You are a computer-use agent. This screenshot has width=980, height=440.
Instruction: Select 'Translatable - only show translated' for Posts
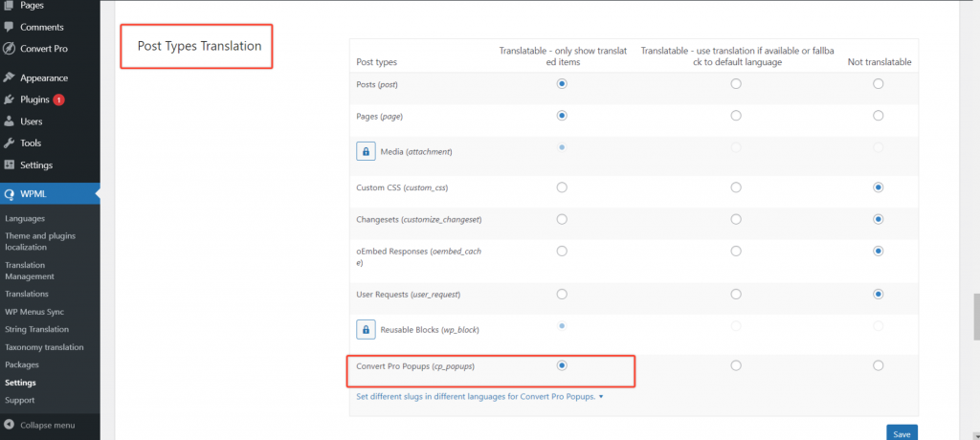tap(562, 83)
